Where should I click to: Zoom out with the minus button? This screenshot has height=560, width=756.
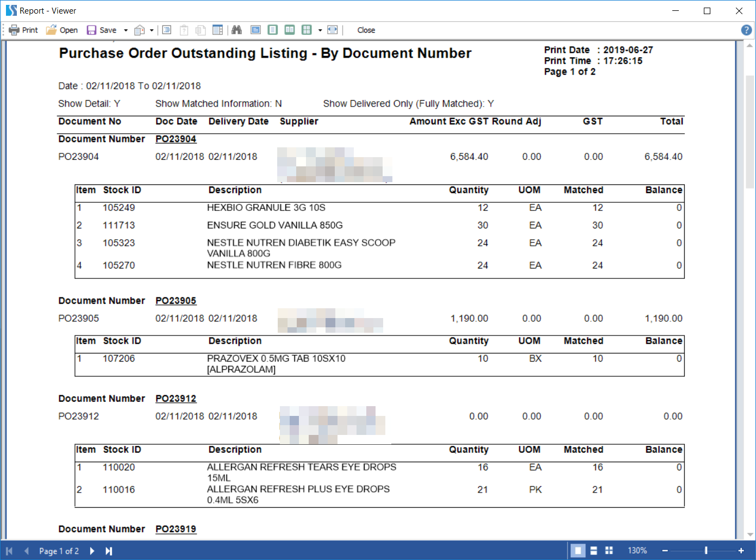click(x=665, y=551)
